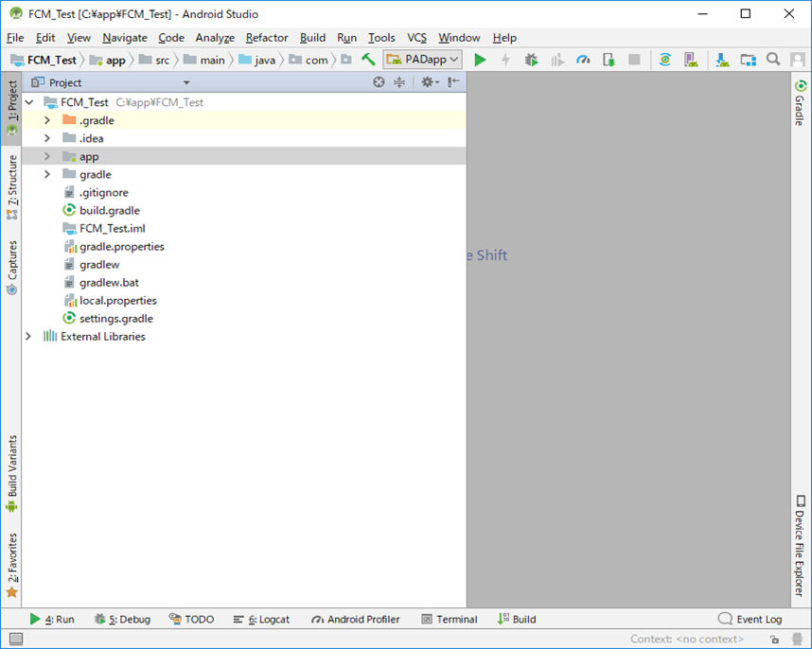Viewport: 812px width, 649px height.
Task: Click FCM_Test breadcrumb in navigation bar
Action: point(44,60)
